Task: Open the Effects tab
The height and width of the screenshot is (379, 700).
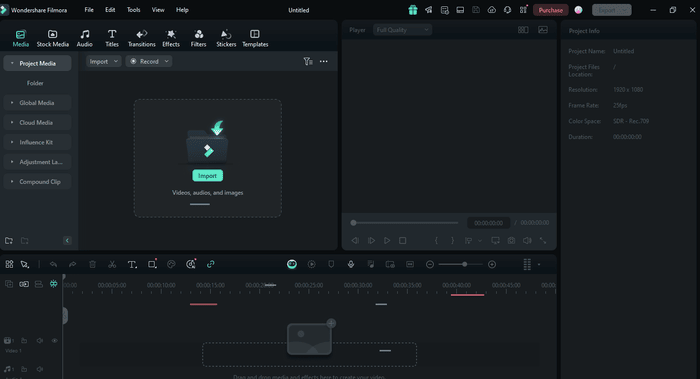Action: point(171,38)
